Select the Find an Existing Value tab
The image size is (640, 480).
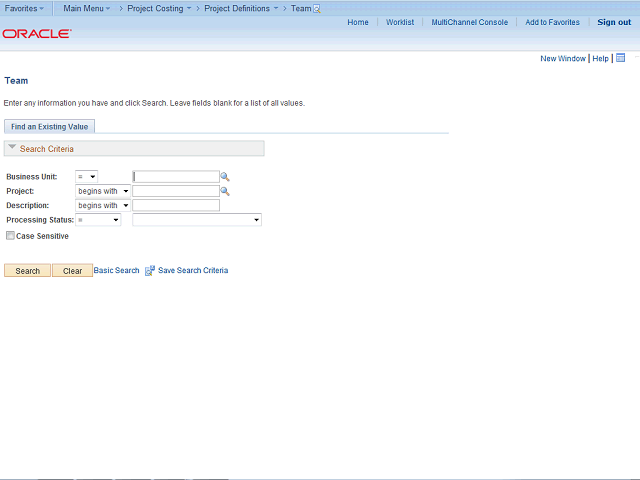[49, 127]
